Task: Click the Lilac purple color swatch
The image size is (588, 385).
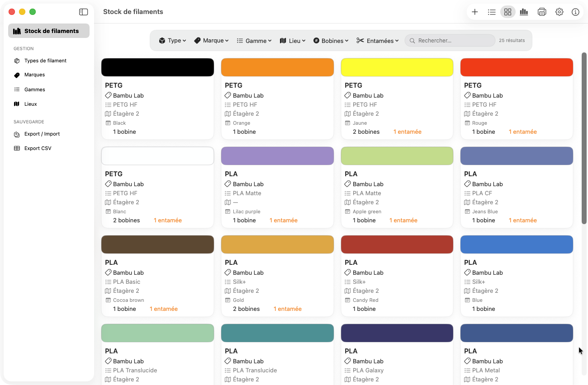Action: [x=277, y=156]
